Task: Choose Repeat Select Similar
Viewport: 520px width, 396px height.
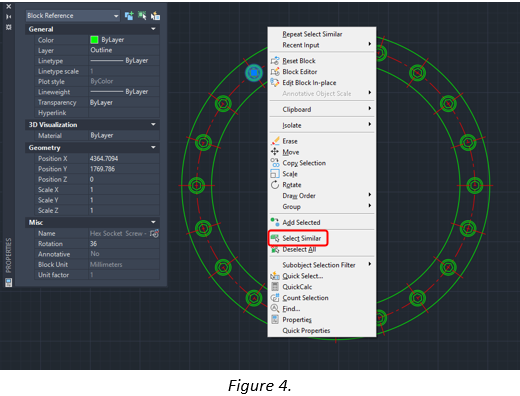Action: coord(312,34)
